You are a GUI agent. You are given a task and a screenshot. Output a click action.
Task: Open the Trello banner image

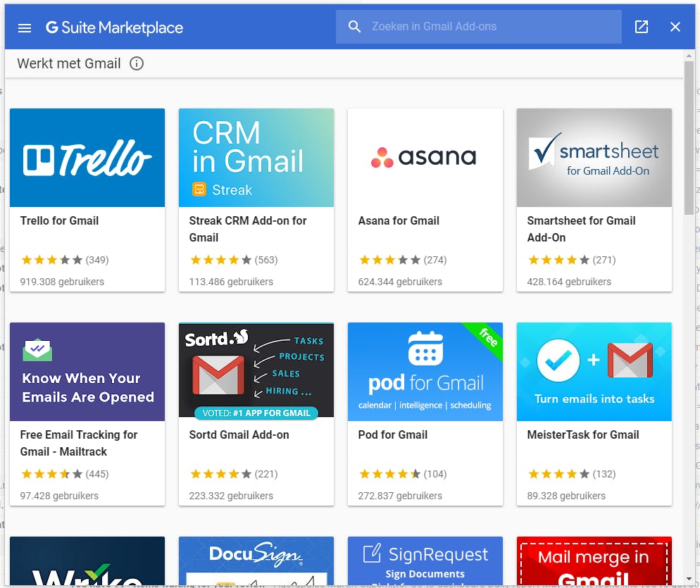pos(87,158)
